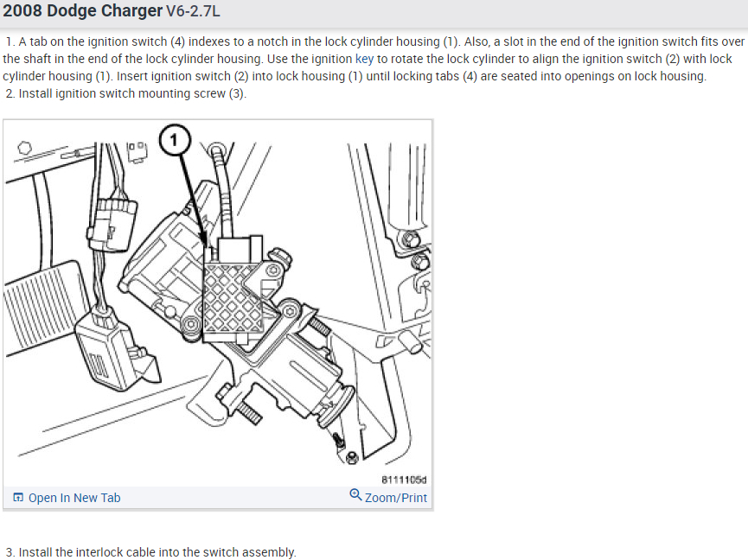Click step 1 lock cylinder housing paragraph
Screen dimensions: 748x560
374,59
